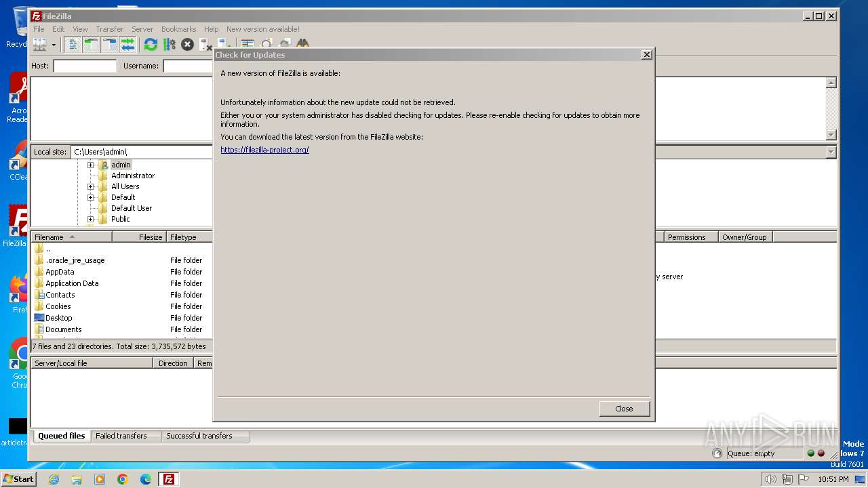The image size is (868, 488).
Task: Open the Windows Start button
Action: coord(18,479)
